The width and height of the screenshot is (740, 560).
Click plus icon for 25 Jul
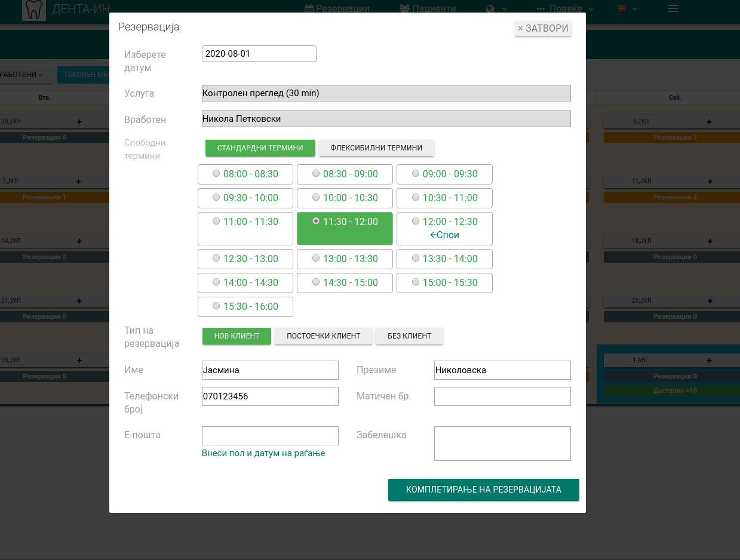tap(710, 301)
